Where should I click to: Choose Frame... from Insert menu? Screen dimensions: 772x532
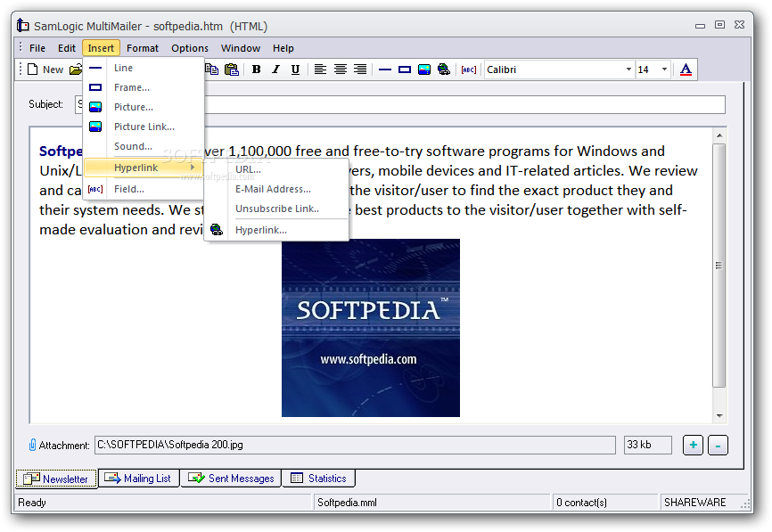(144, 87)
